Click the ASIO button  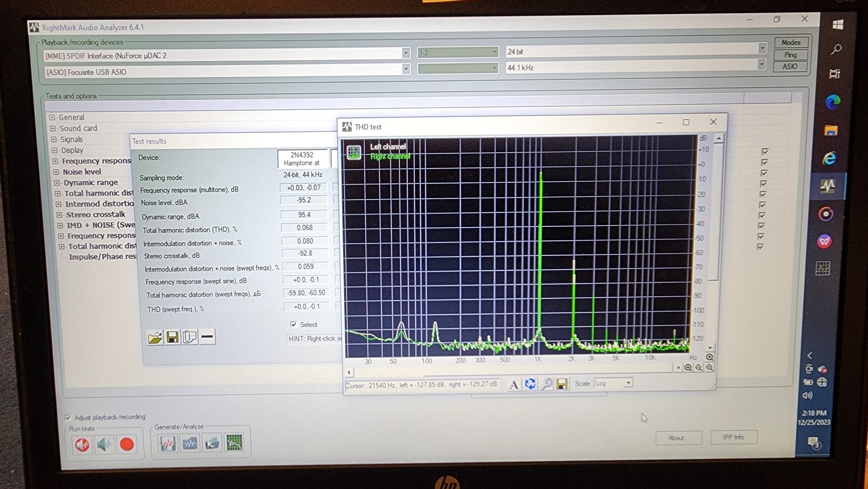click(x=790, y=67)
